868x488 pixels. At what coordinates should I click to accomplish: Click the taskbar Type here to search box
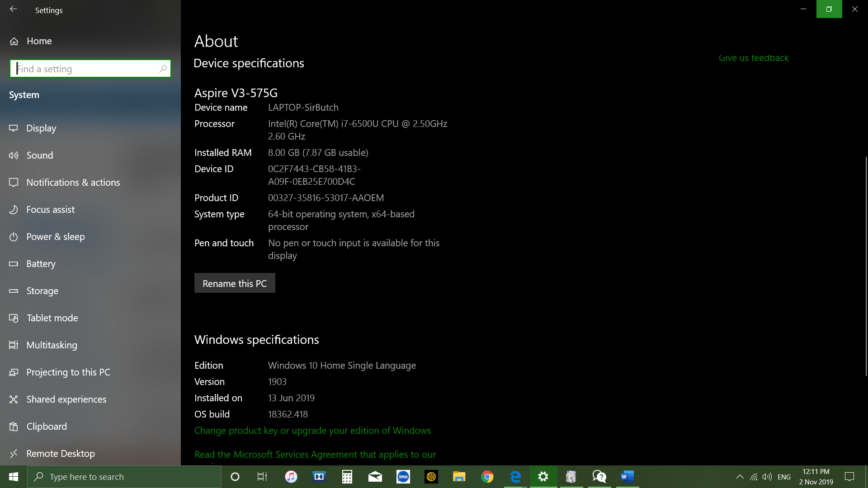[124, 477]
